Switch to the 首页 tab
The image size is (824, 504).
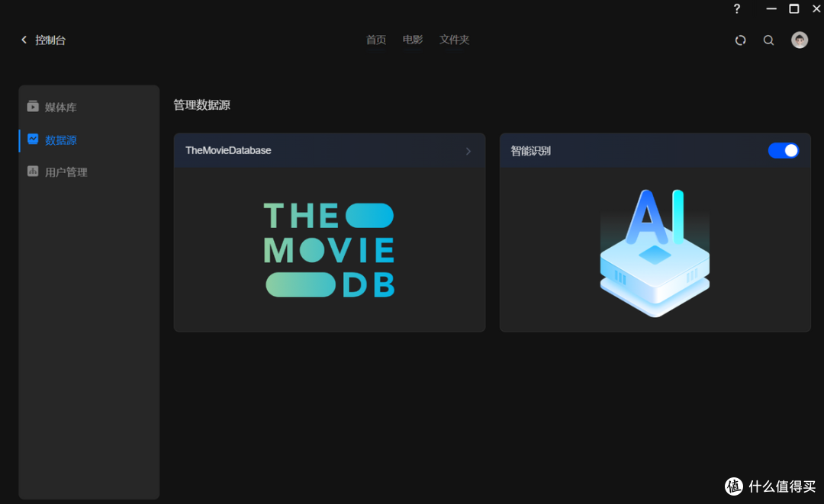click(375, 40)
